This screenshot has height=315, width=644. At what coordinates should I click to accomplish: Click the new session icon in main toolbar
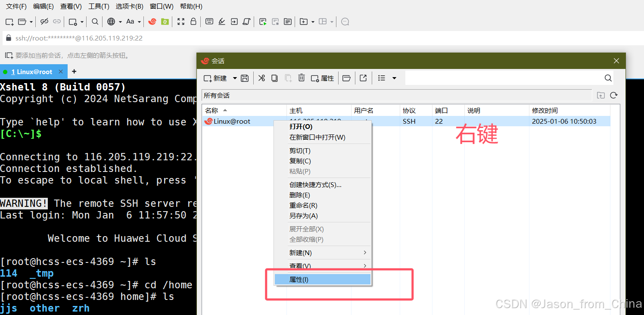pyautogui.click(x=9, y=22)
